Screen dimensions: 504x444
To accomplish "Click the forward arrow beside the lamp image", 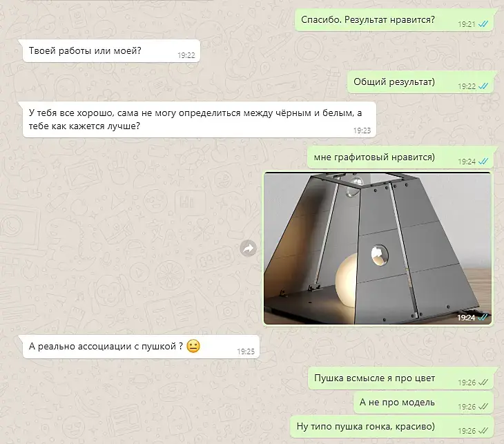I will click(x=248, y=248).
